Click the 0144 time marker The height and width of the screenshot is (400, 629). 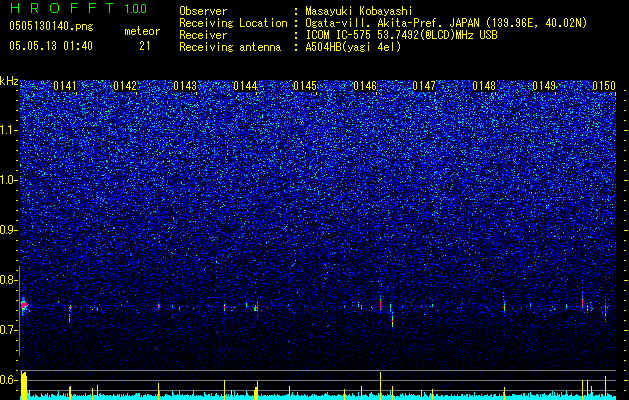click(x=245, y=86)
